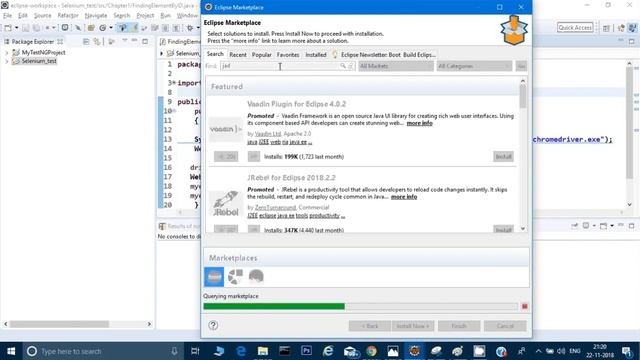Click the Quick Access field
640x360 pixels.
(x=575, y=28)
